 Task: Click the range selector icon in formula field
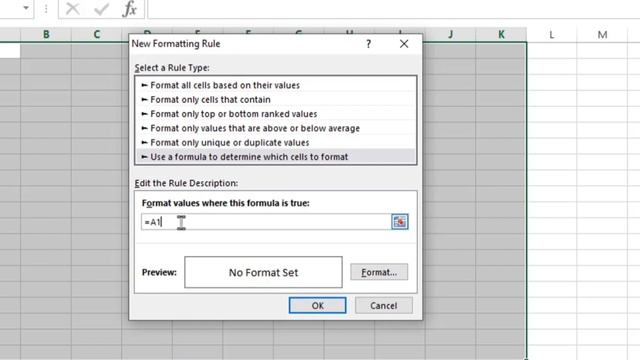[x=400, y=222]
